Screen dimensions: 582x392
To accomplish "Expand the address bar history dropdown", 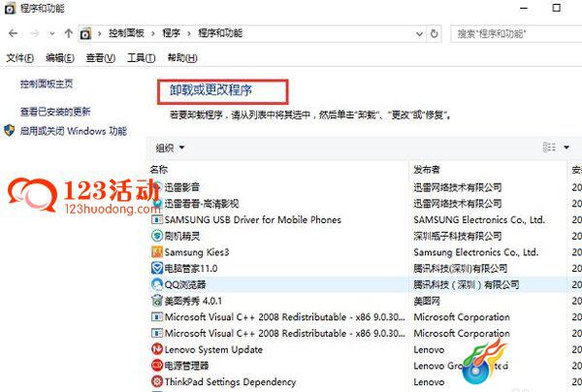I will (x=419, y=34).
